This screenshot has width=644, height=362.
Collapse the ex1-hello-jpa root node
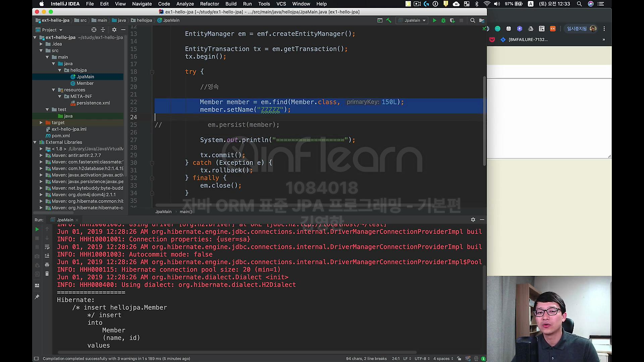click(x=35, y=37)
